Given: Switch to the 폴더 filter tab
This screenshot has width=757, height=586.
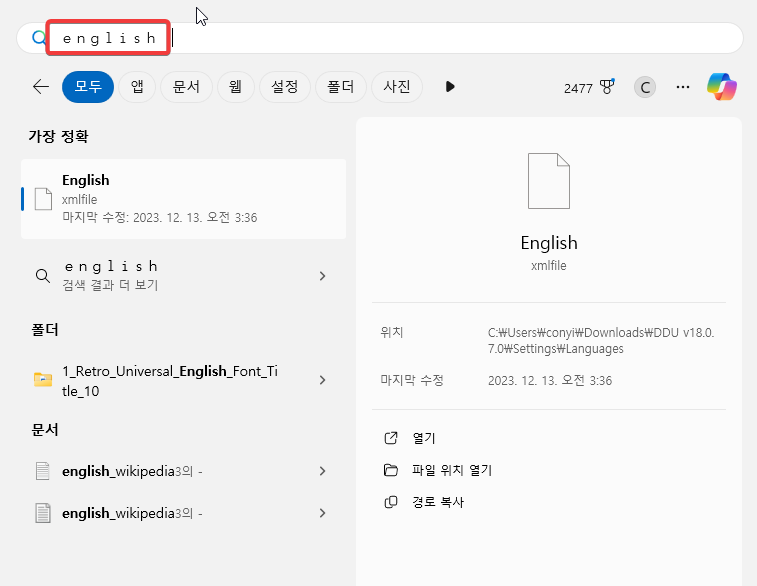Looking at the screenshot, I should [x=341, y=87].
